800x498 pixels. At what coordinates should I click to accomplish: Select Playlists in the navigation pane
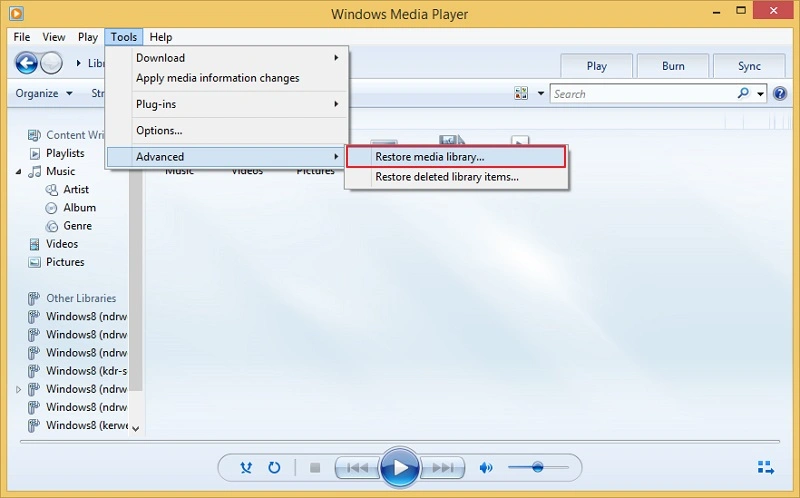tap(65, 153)
